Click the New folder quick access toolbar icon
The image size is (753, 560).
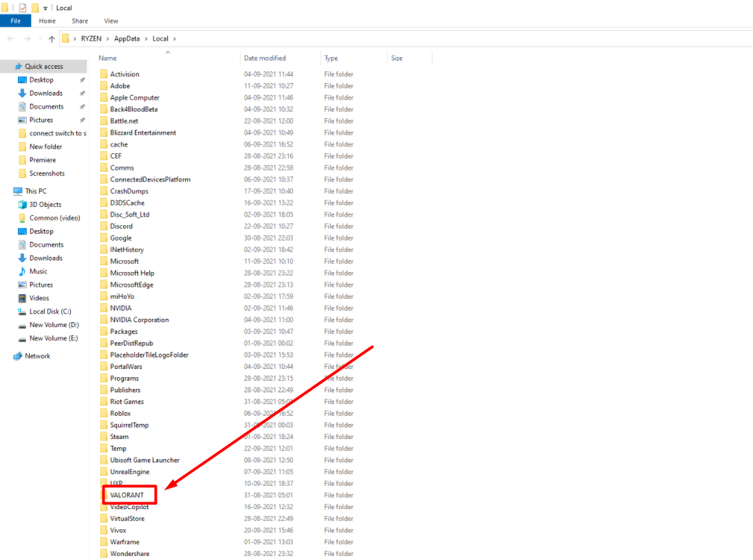(35, 8)
